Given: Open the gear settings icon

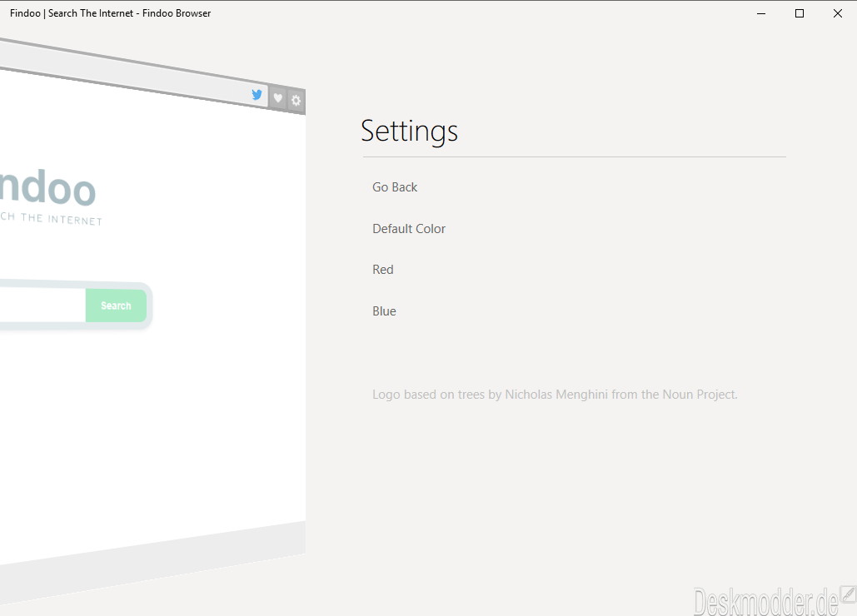Looking at the screenshot, I should 296,101.
